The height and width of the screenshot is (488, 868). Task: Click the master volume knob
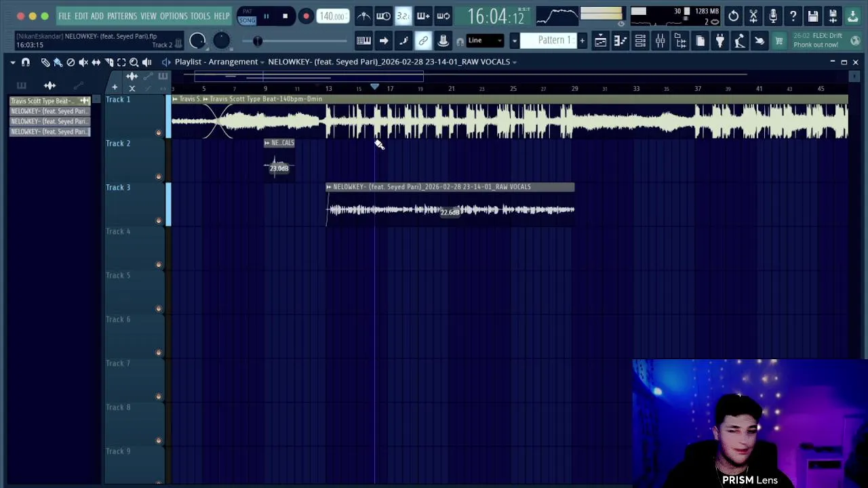point(197,41)
